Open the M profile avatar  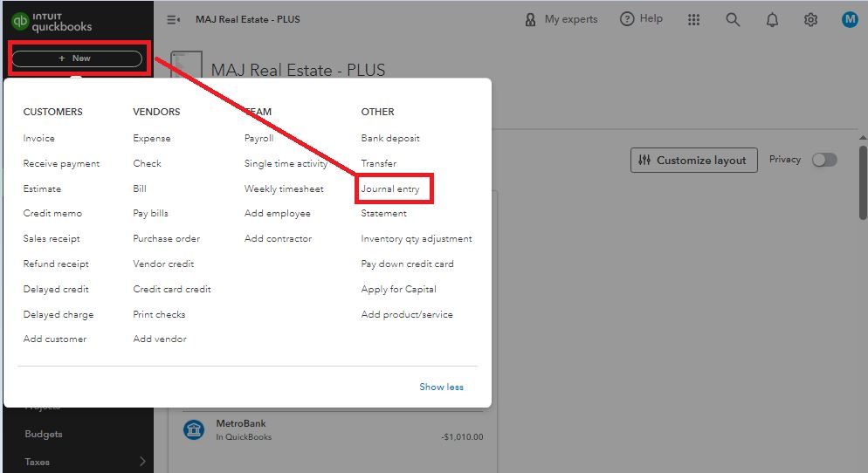point(849,19)
